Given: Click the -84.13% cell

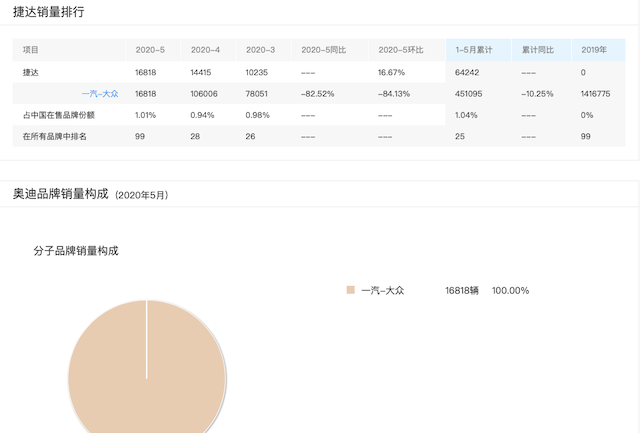Looking at the screenshot, I should tap(394, 94).
